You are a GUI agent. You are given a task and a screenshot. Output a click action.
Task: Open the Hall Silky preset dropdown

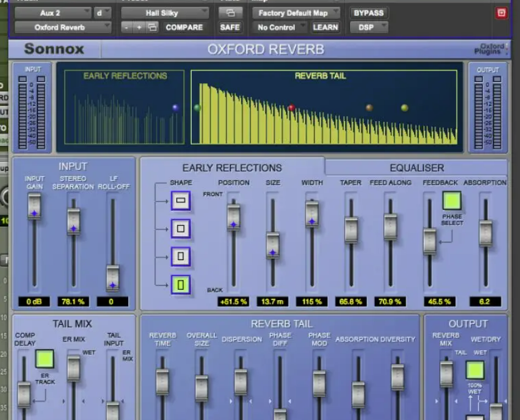[165, 13]
